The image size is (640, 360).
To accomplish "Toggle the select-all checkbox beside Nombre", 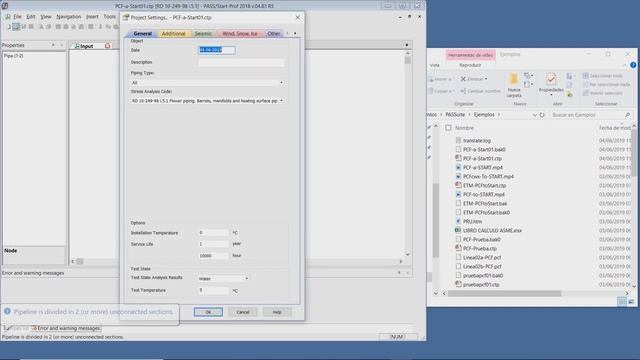I will [448, 128].
